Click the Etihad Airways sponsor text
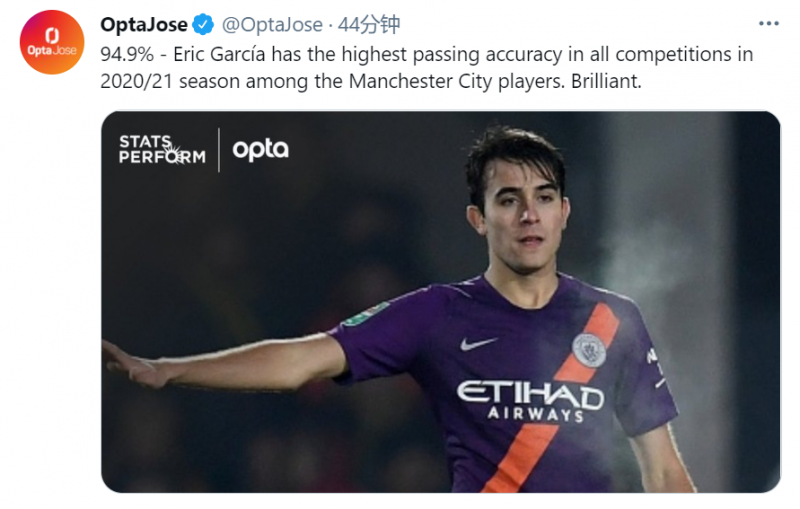800x509 pixels. [530, 400]
